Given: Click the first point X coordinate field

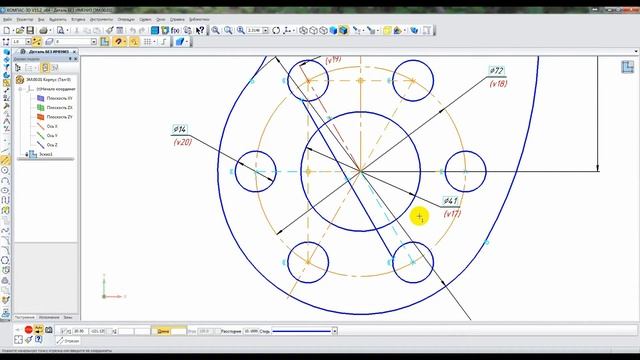Looking at the screenshot, I should (80, 331).
